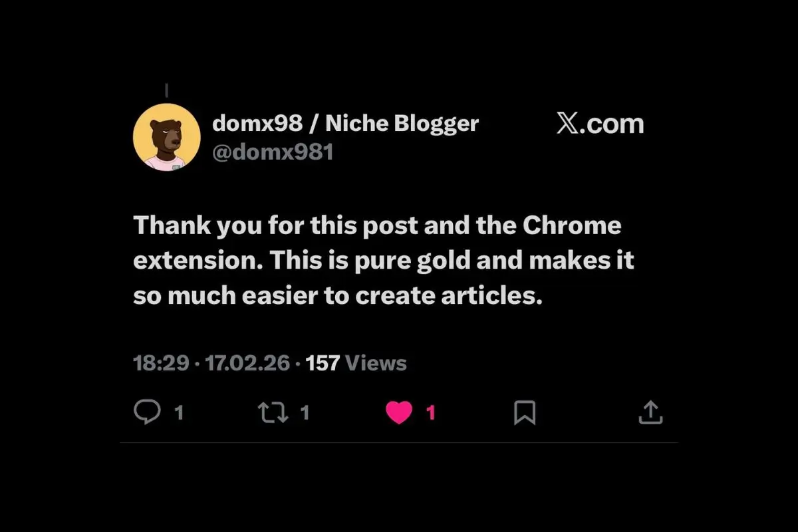The width and height of the screenshot is (798, 532).
Task: Click the text 'create articles.' in the tweet
Action: click(x=450, y=295)
